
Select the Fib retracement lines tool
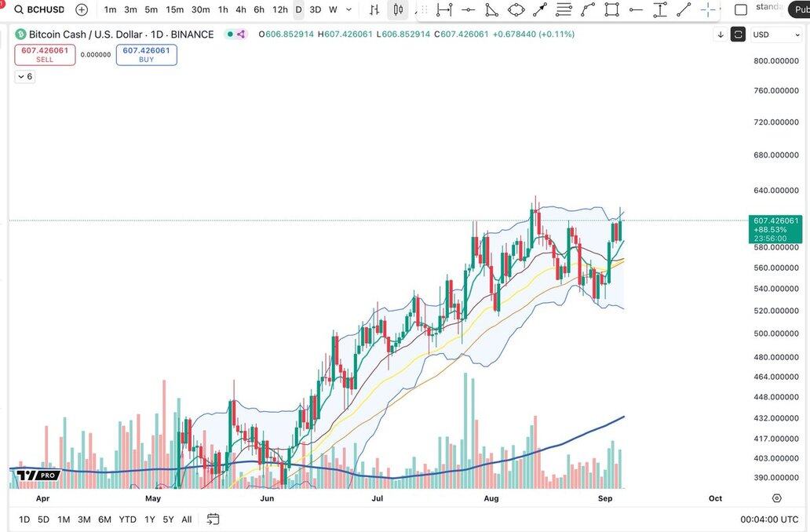coord(564,9)
